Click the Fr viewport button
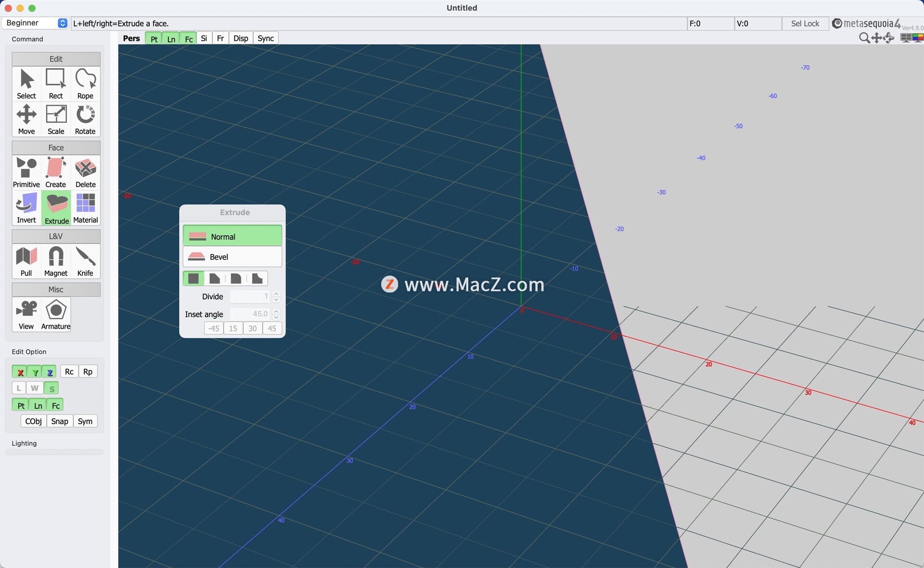The width and height of the screenshot is (924, 568). click(220, 38)
